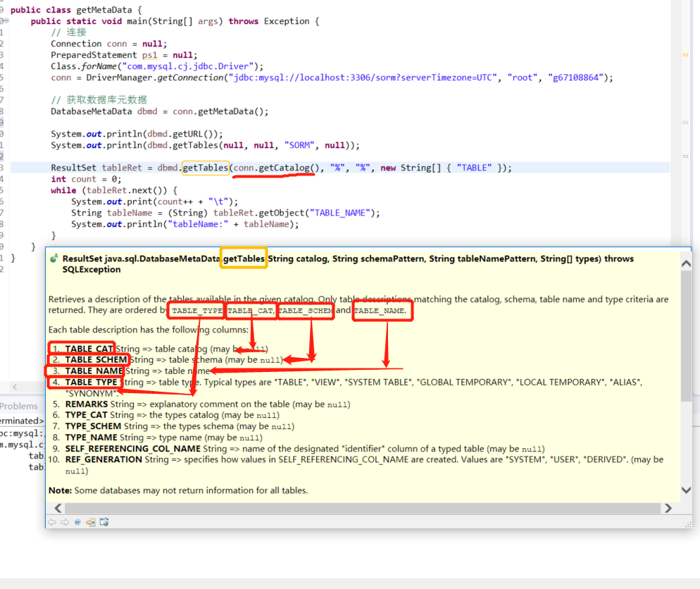Click 'Each table description has the following columns'
Image resolution: width=700 pixels, height=589 pixels.
[148, 330]
